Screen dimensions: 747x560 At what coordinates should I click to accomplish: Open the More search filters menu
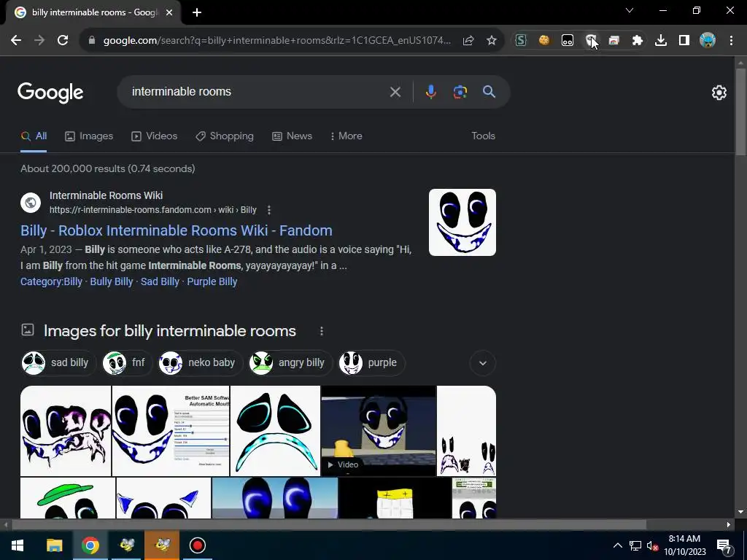(x=346, y=136)
